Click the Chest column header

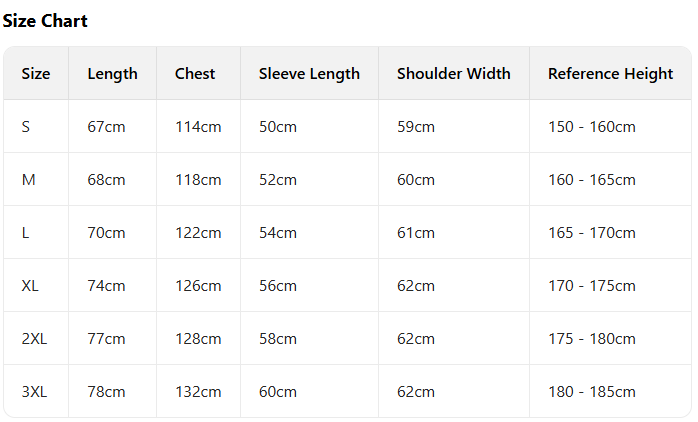point(195,74)
